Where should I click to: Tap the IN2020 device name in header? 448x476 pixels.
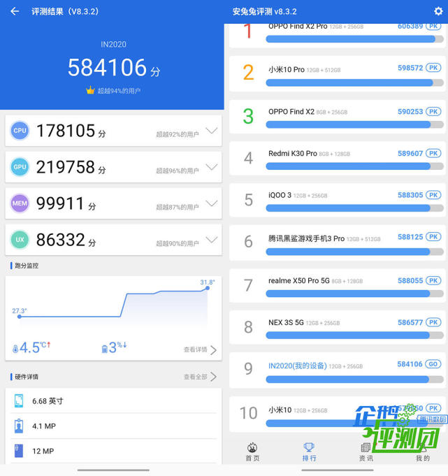coord(113,44)
